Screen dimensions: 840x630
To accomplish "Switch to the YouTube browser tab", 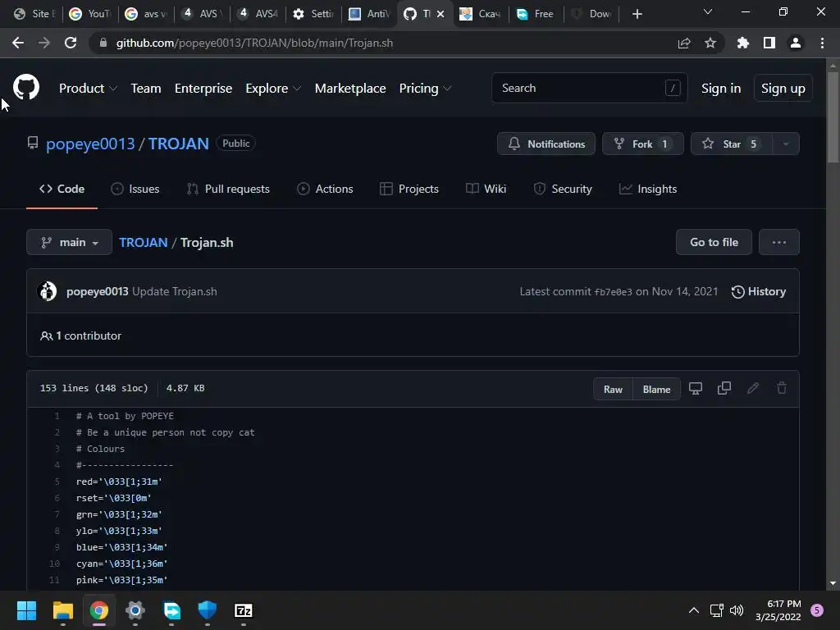I will [91, 14].
